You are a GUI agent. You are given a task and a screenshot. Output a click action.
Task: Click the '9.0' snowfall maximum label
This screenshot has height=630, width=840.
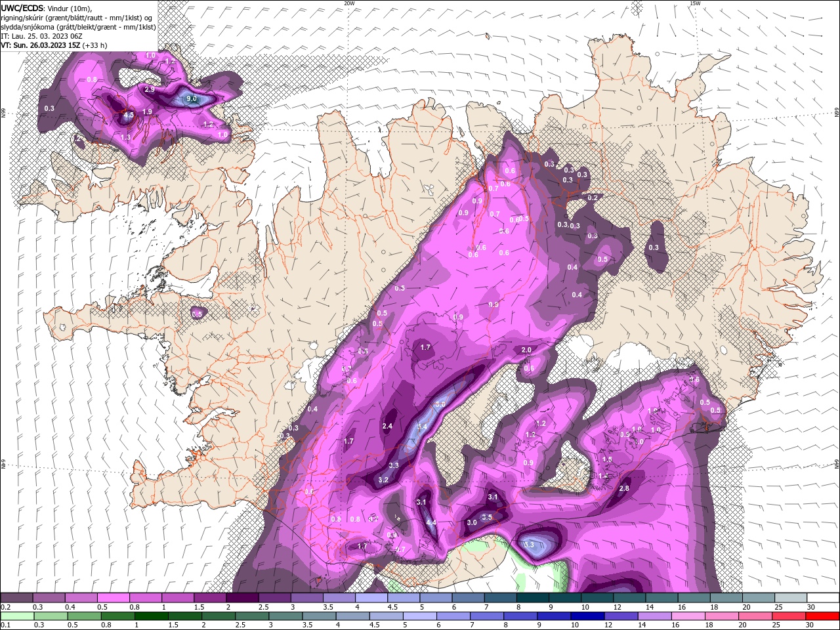[192, 99]
